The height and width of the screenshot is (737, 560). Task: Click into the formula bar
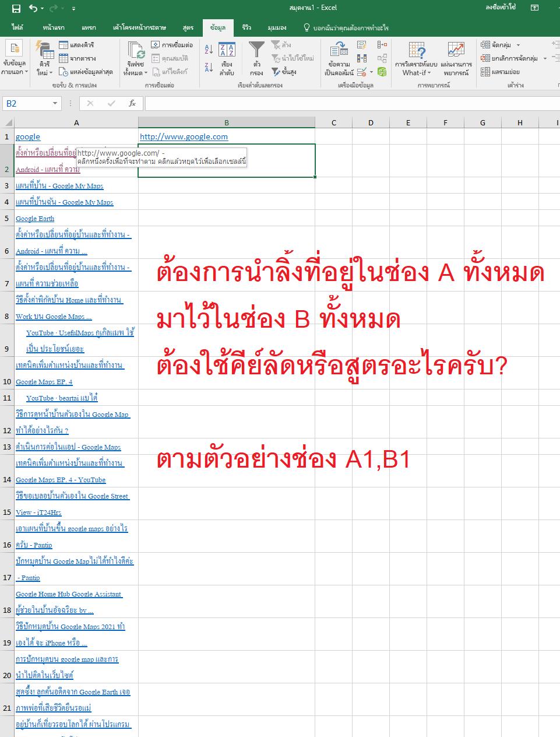[x=352, y=103]
